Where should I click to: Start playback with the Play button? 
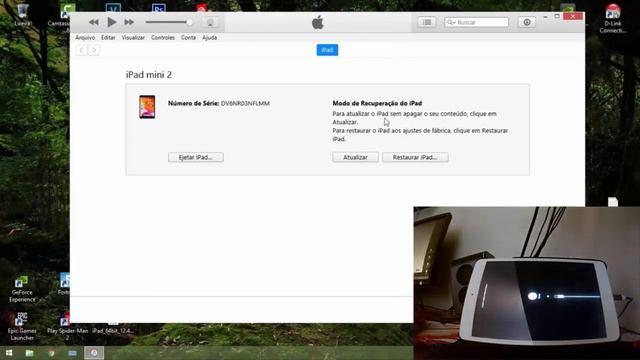[111, 22]
